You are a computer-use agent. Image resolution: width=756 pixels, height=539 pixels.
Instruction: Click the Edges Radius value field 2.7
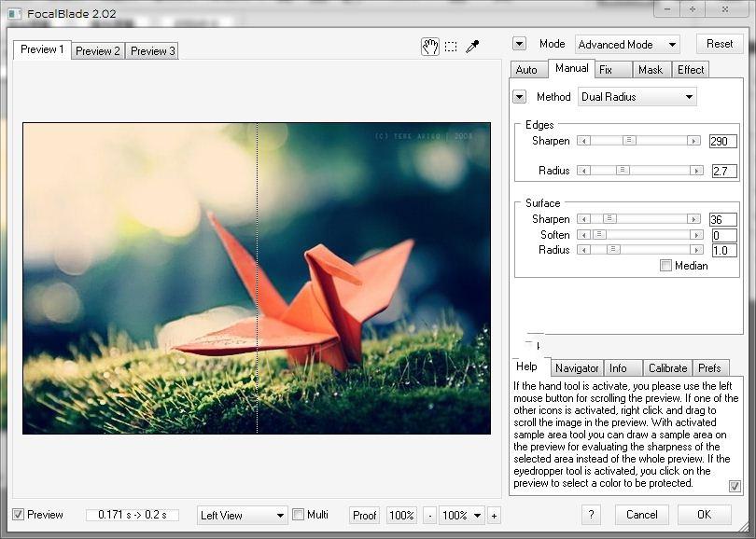click(724, 171)
